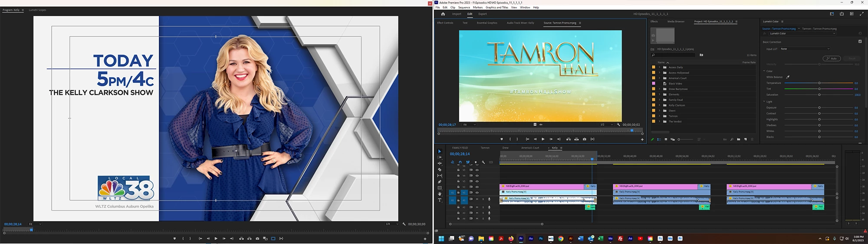Image resolution: width=868 pixels, height=244 pixels.
Task: Select the Type tool
Action: click(x=440, y=200)
